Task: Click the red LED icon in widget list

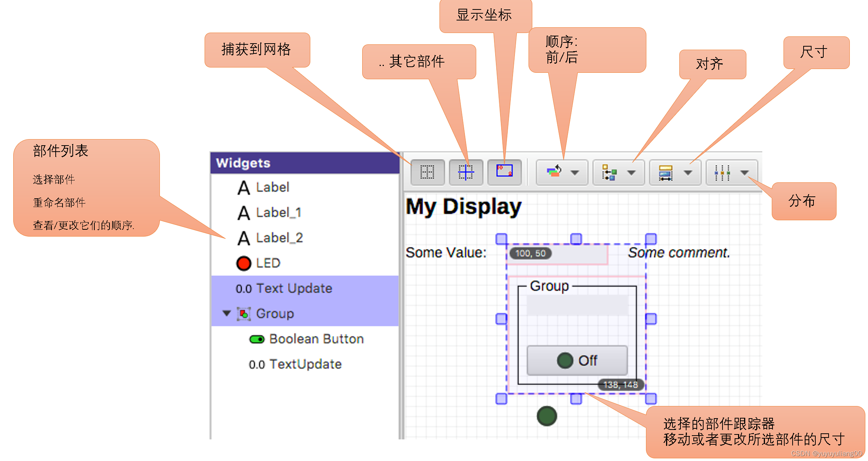Action: 244,263
